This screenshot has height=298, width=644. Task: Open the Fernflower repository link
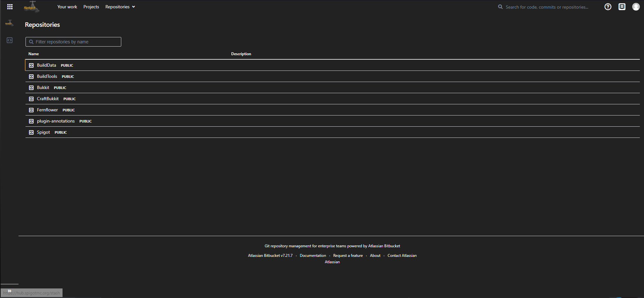[48, 110]
